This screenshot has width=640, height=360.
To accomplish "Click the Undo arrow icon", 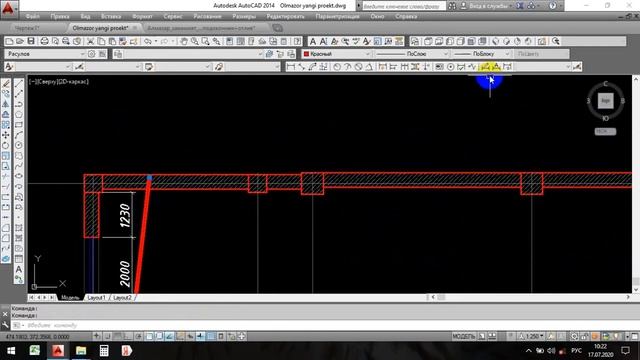I will (148, 41).
